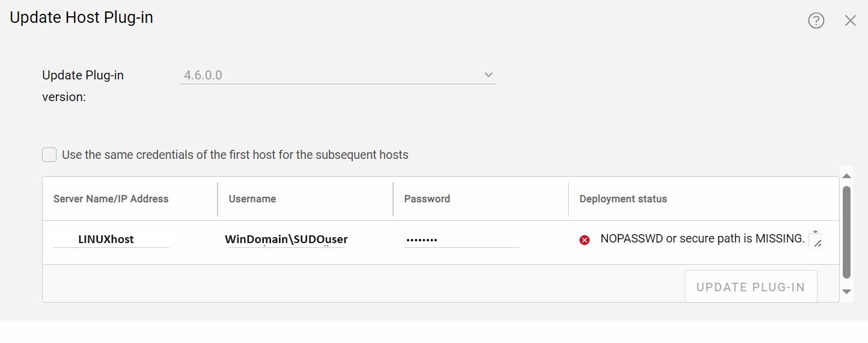Enable the same-credentials checkbox for subsequent hosts
The image size is (868, 343).
[49, 155]
